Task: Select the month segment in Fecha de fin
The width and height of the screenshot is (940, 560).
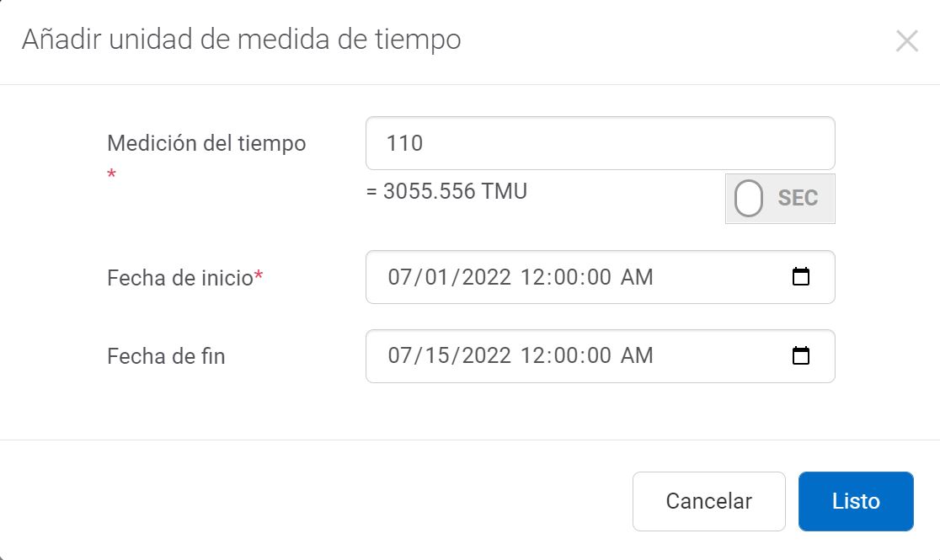Action: (398, 356)
